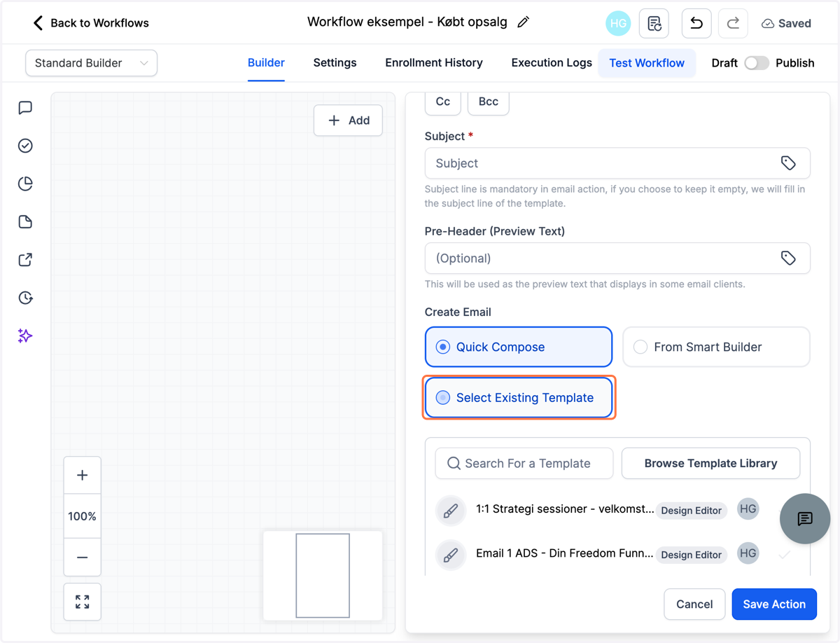Check the Saved cloud status
The image size is (840, 643).
tap(786, 23)
